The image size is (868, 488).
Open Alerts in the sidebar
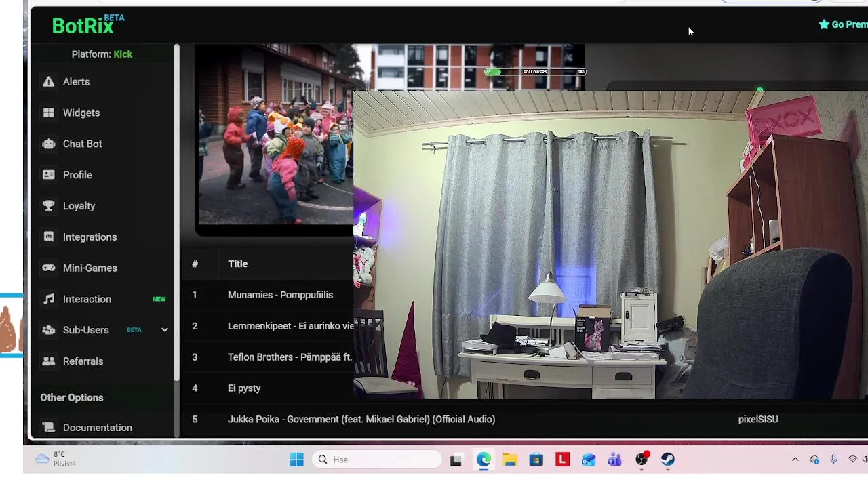pyautogui.click(x=76, y=81)
